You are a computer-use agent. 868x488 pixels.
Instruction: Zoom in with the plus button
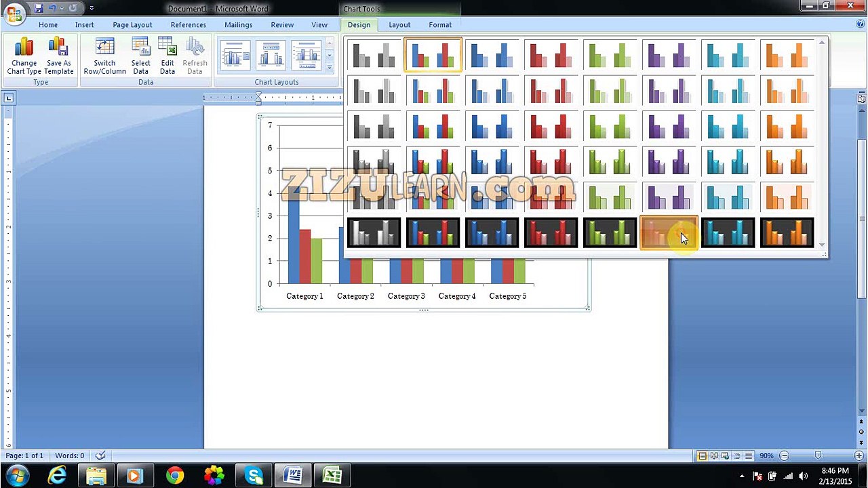click(x=859, y=455)
